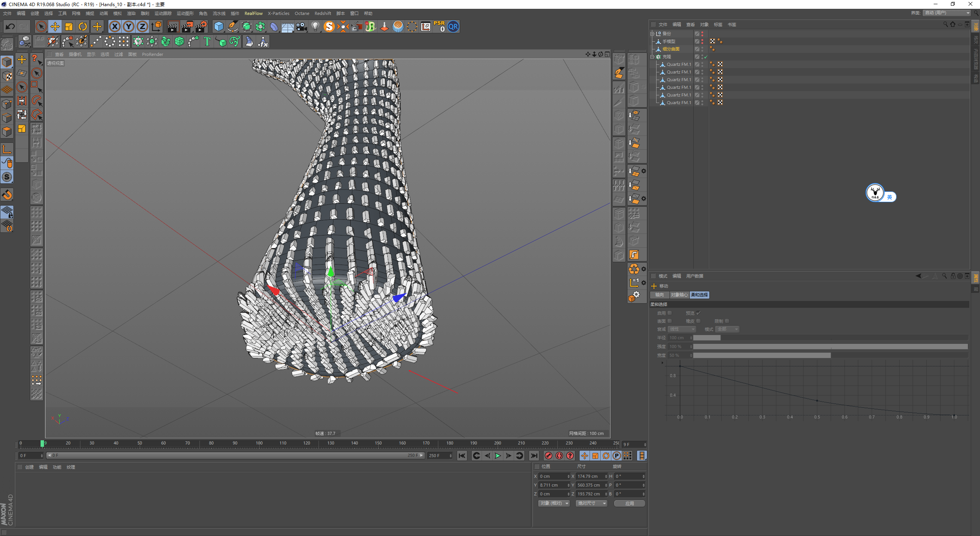Enable the 表面 surface checkbox
This screenshot has height=536, width=980.
[670, 321]
